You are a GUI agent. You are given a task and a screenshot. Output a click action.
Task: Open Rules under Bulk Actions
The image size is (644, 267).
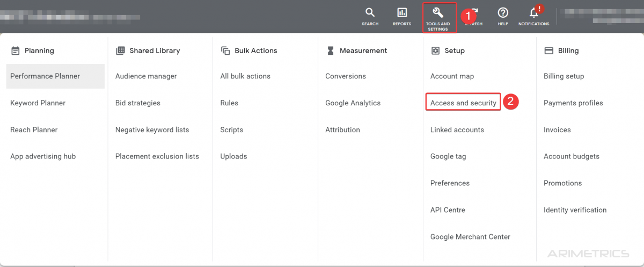229,103
